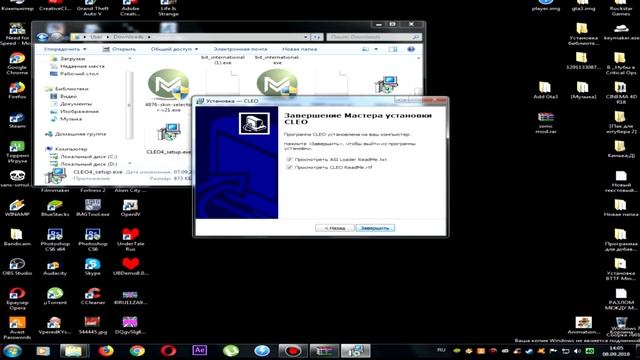The width and height of the screenshot is (640, 360).
Task: Click Электронная почта in Explorer toolbar
Action: point(240,49)
